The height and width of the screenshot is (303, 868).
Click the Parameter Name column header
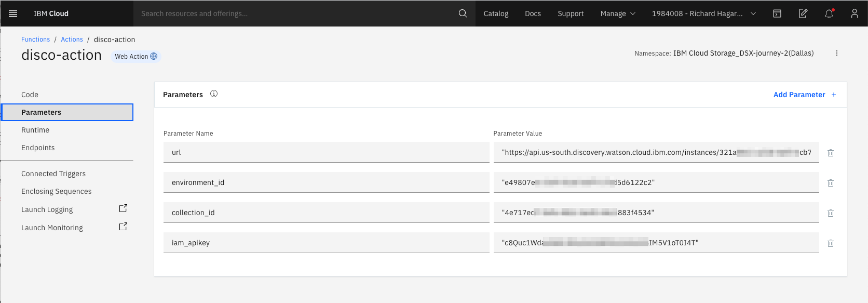(188, 134)
